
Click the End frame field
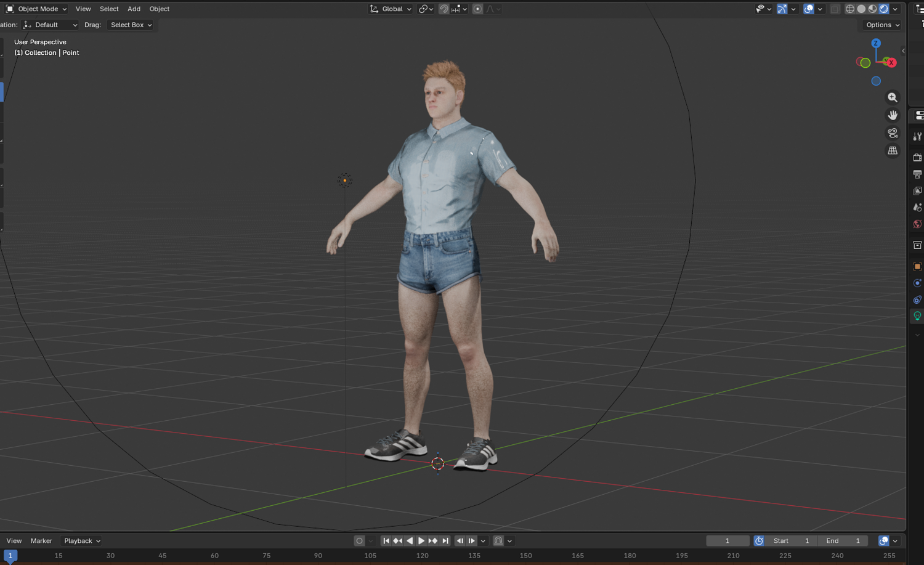[x=843, y=540]
